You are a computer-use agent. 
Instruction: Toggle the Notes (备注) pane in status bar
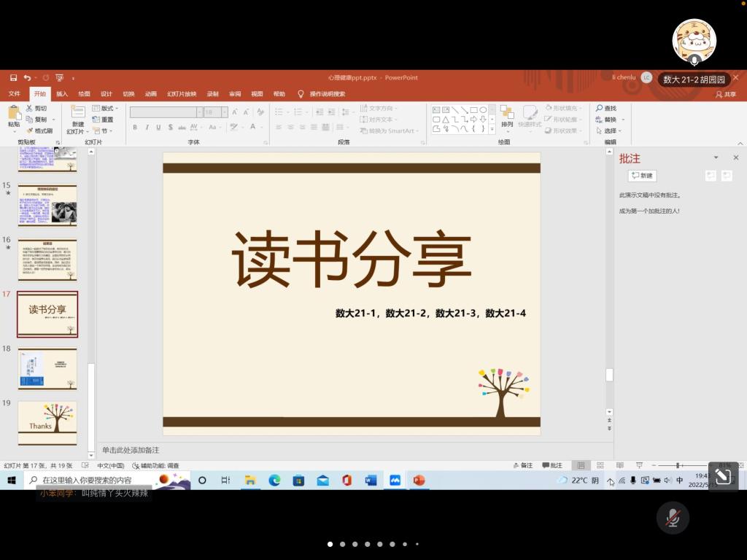coord(522,465)
